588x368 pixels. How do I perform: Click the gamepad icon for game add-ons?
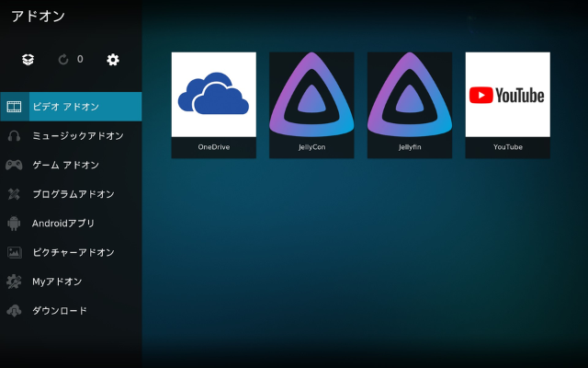coord(14,166)
